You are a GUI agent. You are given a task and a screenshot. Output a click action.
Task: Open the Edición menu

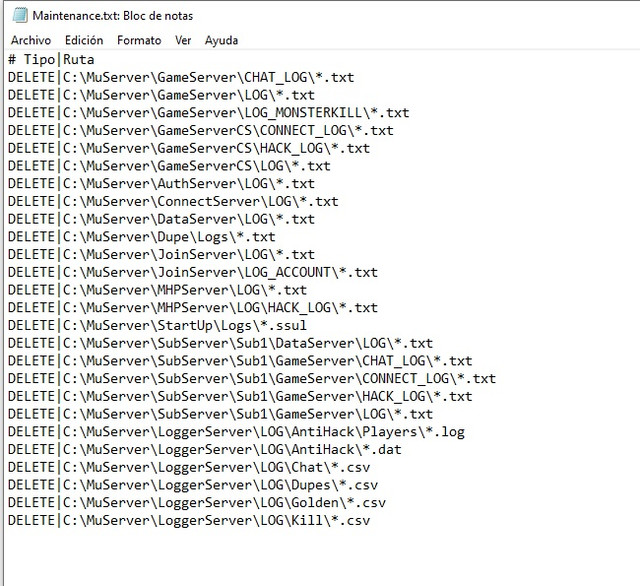point(84,40)
